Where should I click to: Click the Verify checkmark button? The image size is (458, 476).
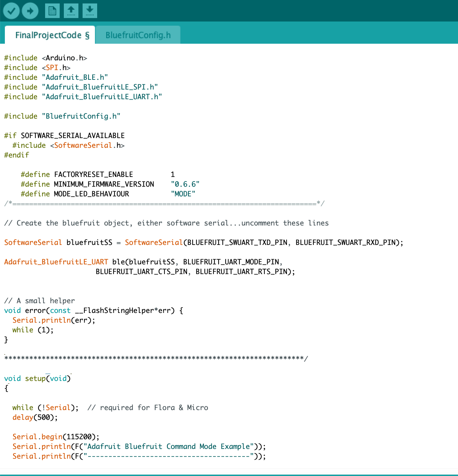point(11,11)
